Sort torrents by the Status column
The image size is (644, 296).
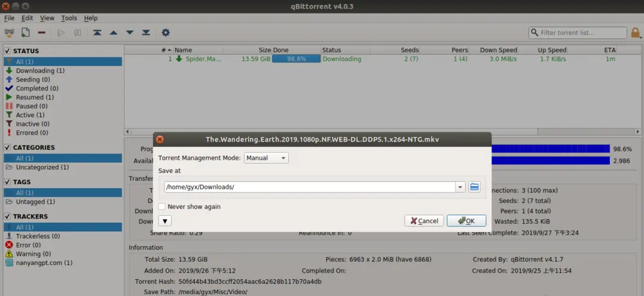[331, 50]
